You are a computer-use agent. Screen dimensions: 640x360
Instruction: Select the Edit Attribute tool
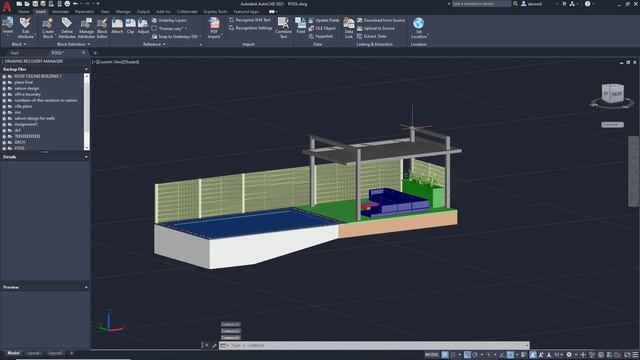click(25, 28)
